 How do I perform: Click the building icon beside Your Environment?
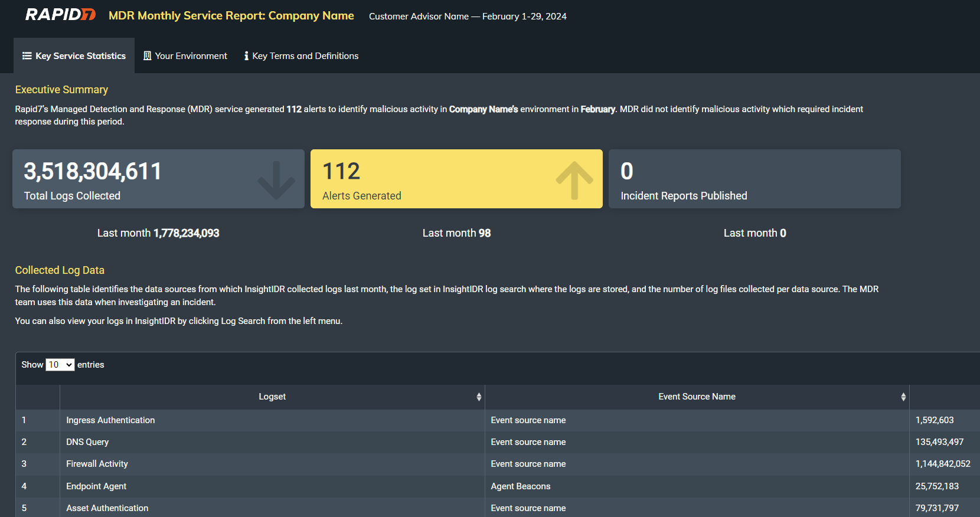tap(148, 56)
